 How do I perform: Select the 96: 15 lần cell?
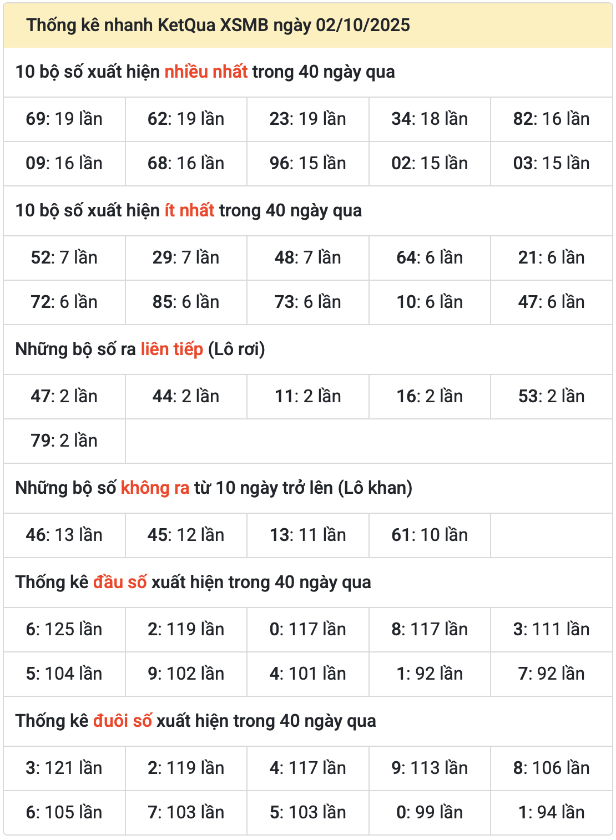point(307,163)
